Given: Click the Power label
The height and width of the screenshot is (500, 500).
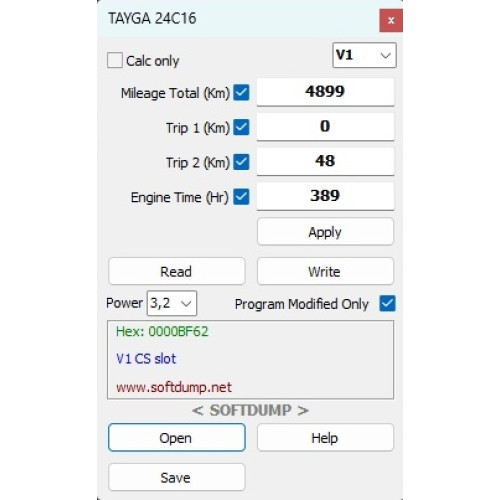Looking at the screenshot, I should click(x=124, y=303).
